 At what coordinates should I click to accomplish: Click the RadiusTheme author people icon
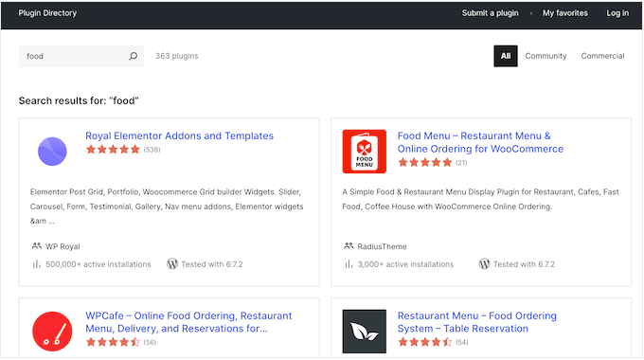[x=349, y=246]
